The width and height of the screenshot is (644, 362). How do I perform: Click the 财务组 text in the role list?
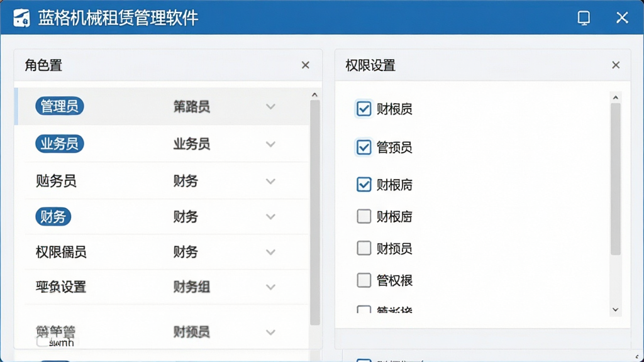point(192,287)
